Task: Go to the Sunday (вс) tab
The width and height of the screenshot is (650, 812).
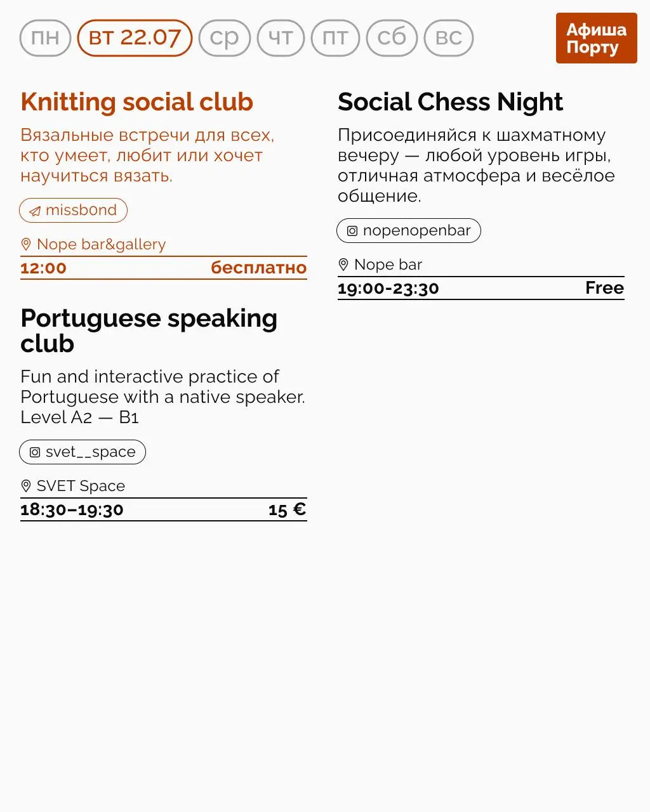Action: tap(448, 38)
